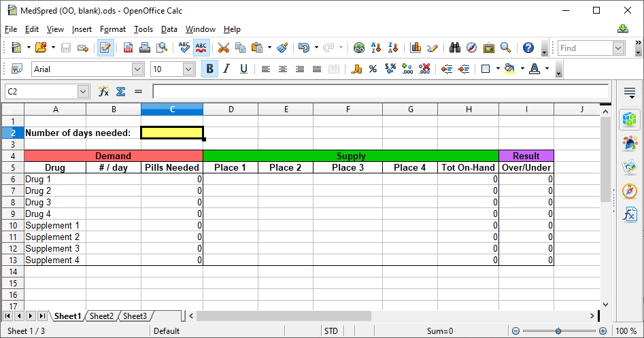
Task: Toggle AutoSpellcheck on the toolbar
Action: coord(201,48)
